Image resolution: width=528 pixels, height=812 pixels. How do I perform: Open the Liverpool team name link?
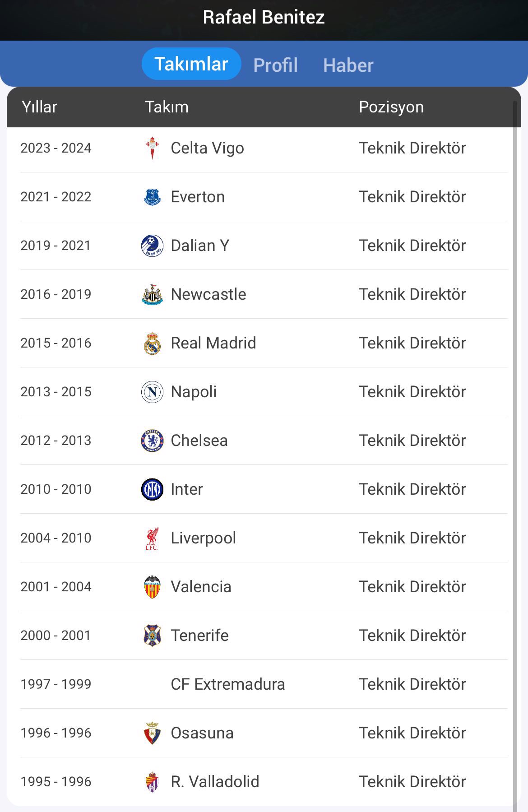coord(203,538)
